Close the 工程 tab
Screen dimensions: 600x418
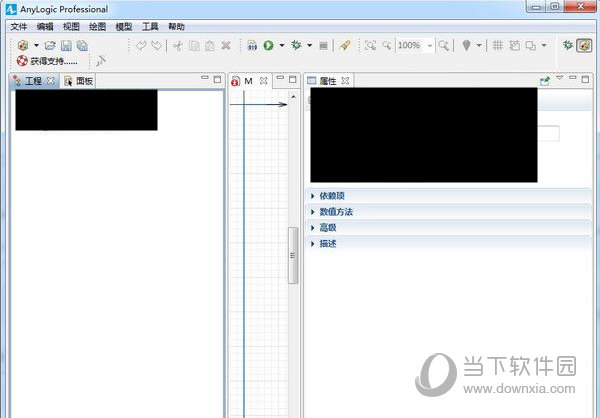(x=51, y=81)
